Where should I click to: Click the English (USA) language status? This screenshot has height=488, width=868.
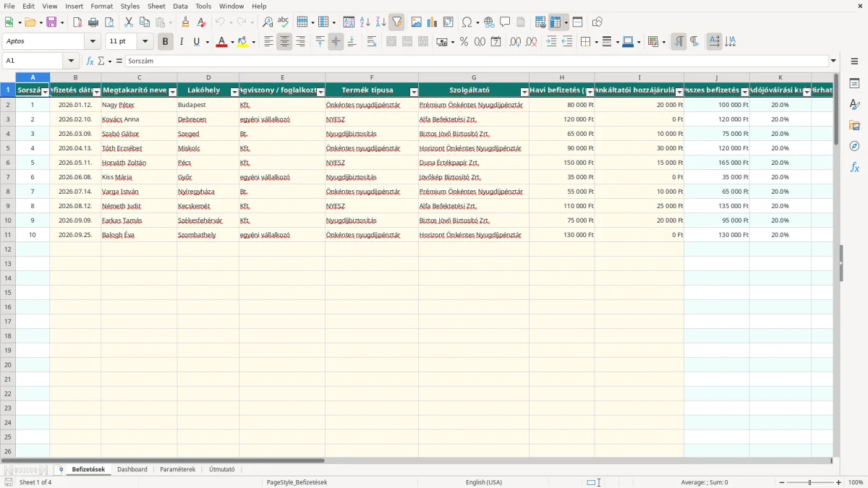tap(484, 482)
